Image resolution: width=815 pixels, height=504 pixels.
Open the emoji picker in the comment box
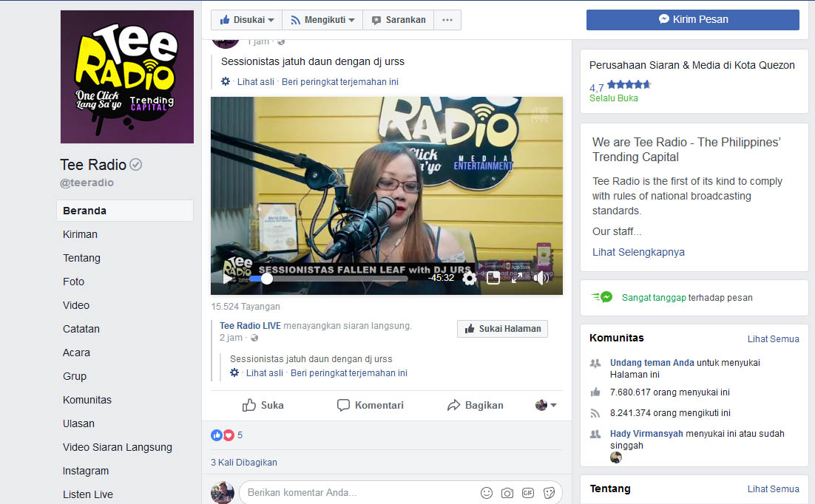pos(487,493)
